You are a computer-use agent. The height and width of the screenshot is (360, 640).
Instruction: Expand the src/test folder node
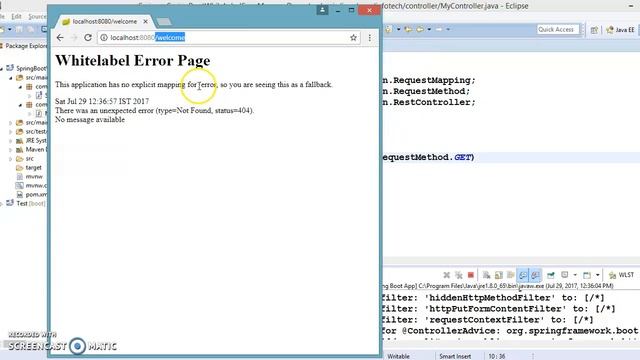(11, 131)
